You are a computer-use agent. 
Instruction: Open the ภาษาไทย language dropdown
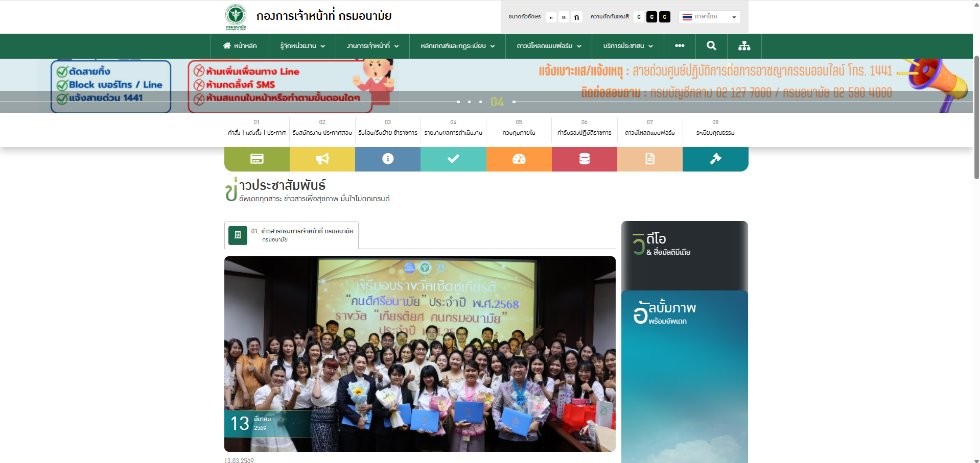pyautogui.click(x=709, y=17)
